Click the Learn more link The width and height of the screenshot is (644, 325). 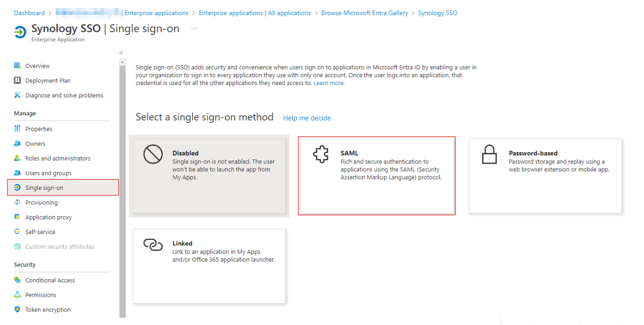(329, 83)
